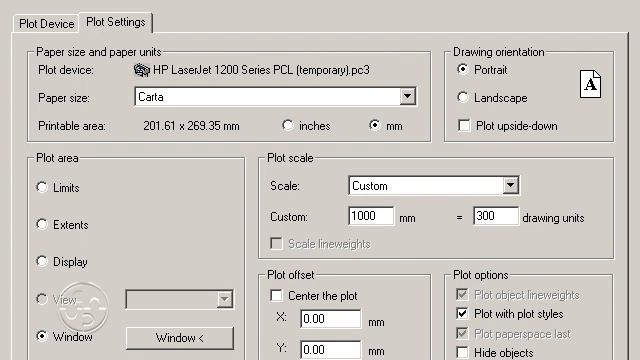640x360 pixels.
Task: Enable Hide objects checkbox
Action: coord(462,352)
